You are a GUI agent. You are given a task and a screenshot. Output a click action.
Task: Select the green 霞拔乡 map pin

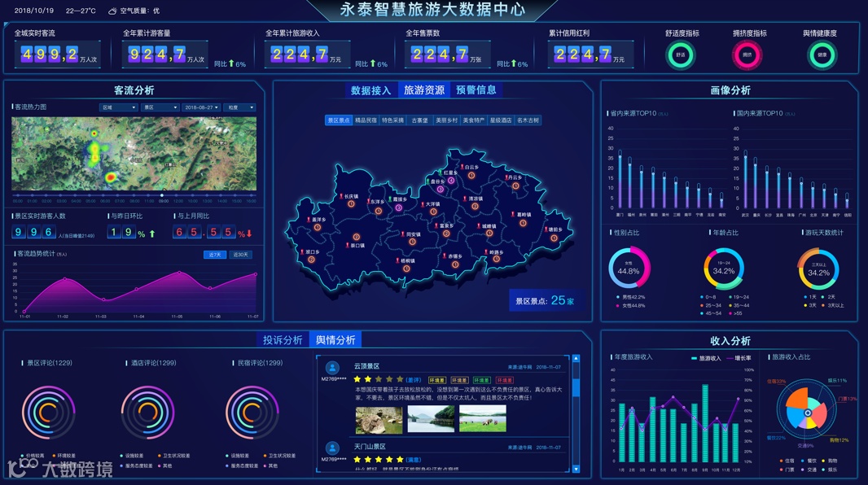coord(390,199)
